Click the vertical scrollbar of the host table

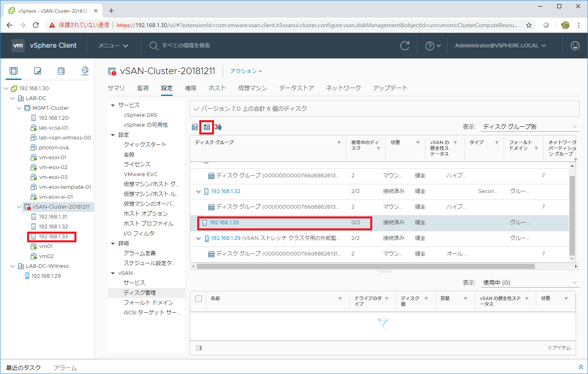pos(572,216)
